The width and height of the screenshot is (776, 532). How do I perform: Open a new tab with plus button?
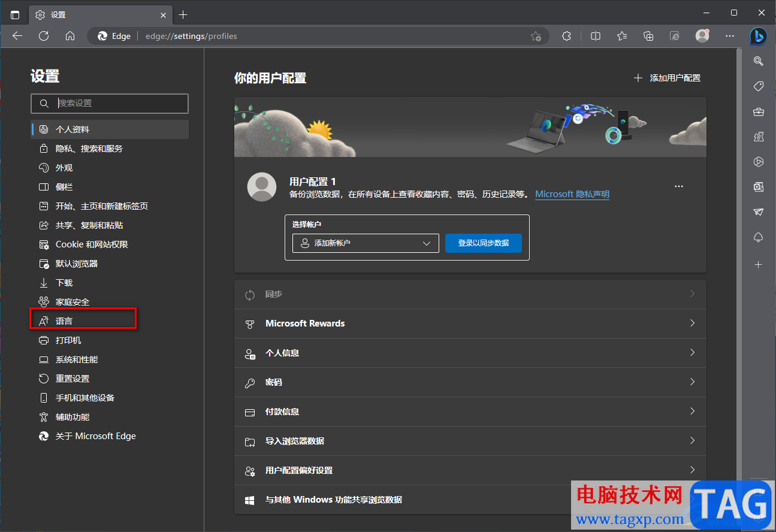point(183,14)
